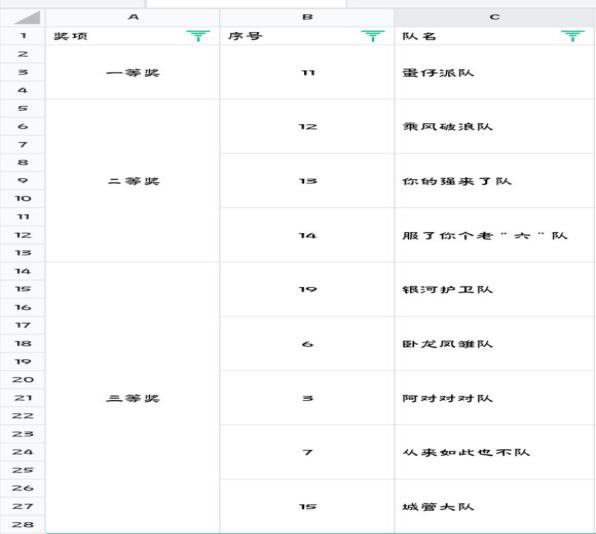596x534 pixels.
Task: Select row 28 header
Action: click(x=22, y=524)
